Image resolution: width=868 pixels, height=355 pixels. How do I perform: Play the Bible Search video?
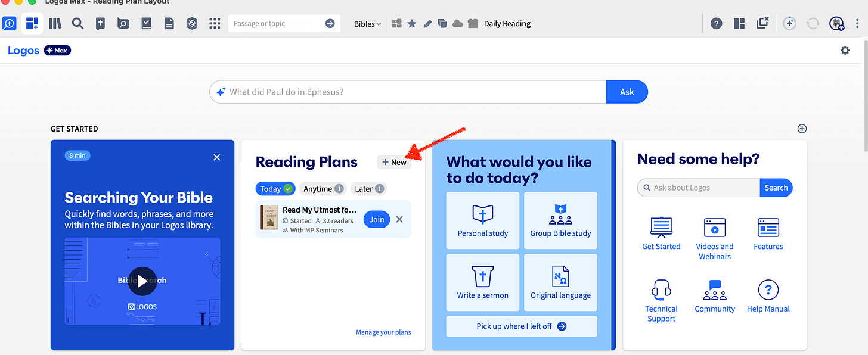pyautogui.click(x=142, y=281)
